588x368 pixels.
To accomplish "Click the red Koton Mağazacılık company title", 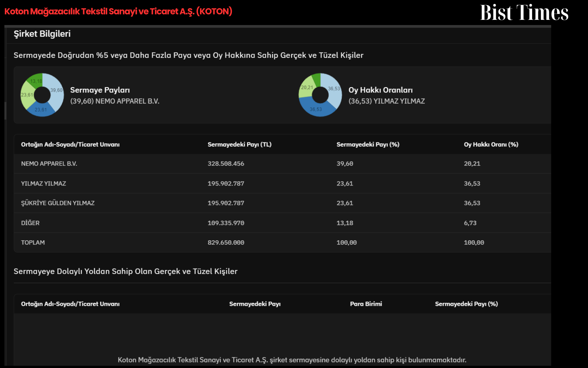I will tap(118, 11).
